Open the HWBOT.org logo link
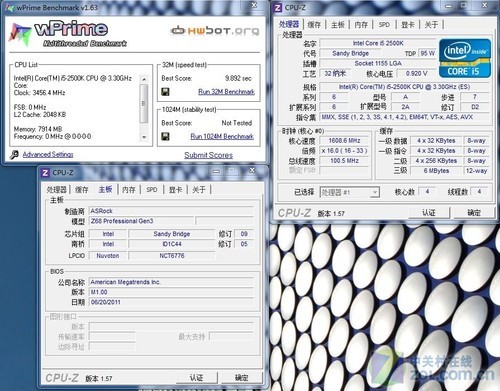 tap(215, 31)
